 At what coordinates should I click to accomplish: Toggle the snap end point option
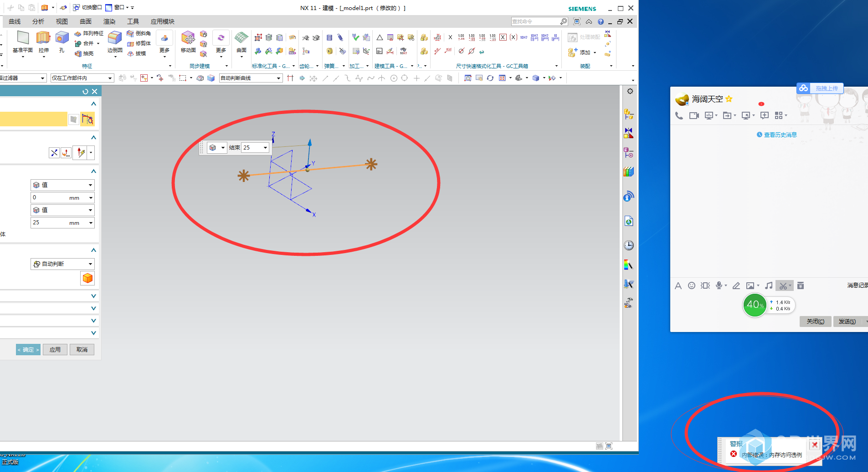pos(325,78)
